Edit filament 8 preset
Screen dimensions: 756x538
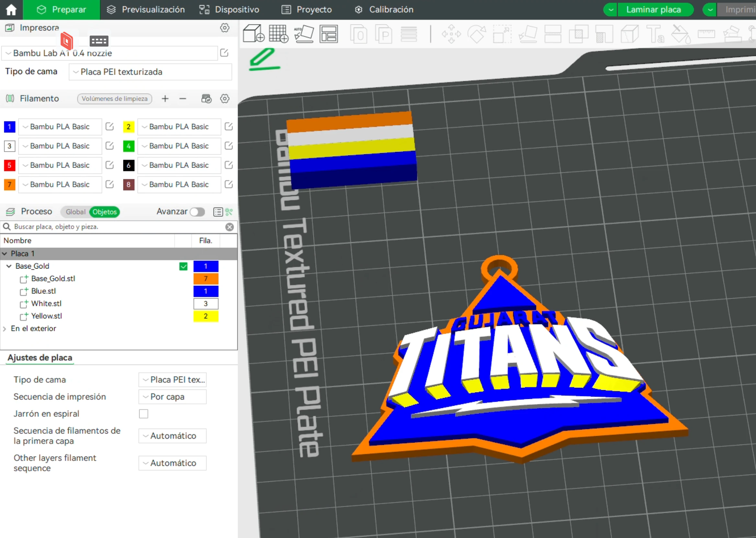[229, 184]
